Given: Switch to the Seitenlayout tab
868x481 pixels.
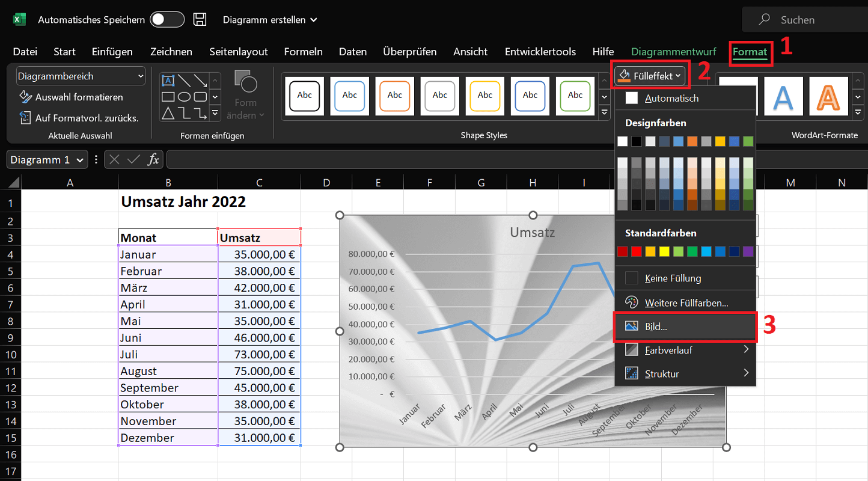Looking at the screenshot, I should (x=239, y=52).
